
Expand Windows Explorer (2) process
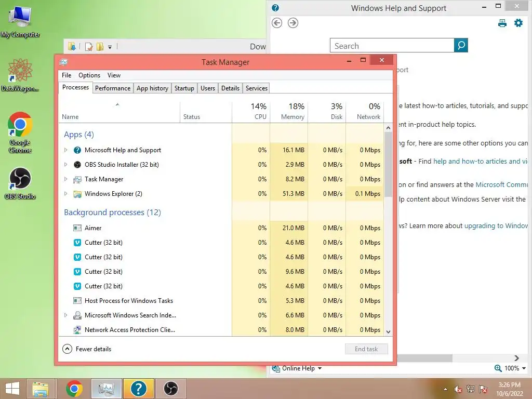click(66, 194)
